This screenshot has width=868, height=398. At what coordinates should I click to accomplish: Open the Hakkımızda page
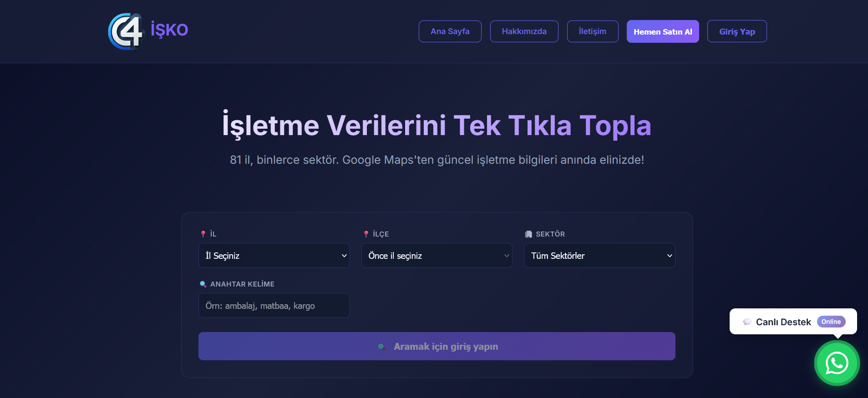(524, 31)
